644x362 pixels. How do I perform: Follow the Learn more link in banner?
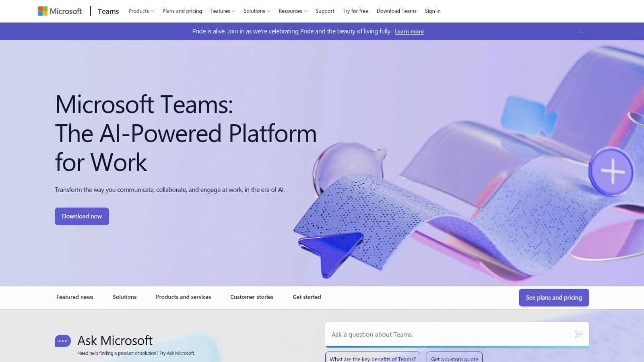[409, 31]
